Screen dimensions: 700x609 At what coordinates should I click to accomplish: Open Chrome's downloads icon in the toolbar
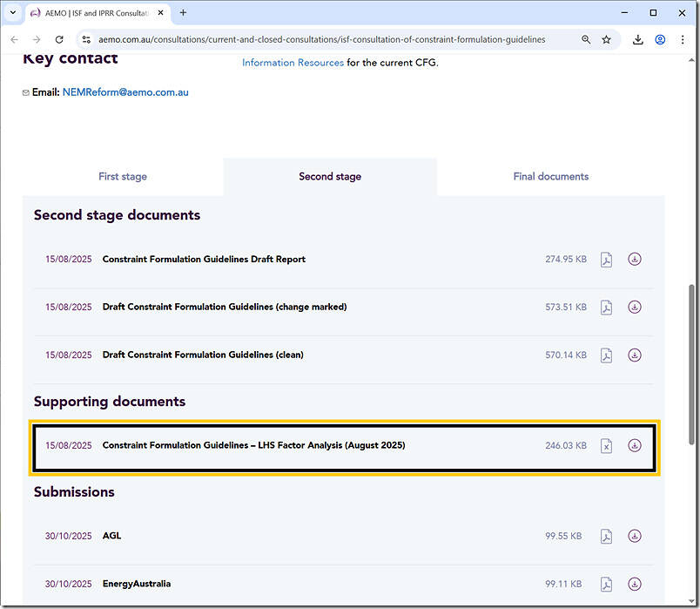[636, 39]
